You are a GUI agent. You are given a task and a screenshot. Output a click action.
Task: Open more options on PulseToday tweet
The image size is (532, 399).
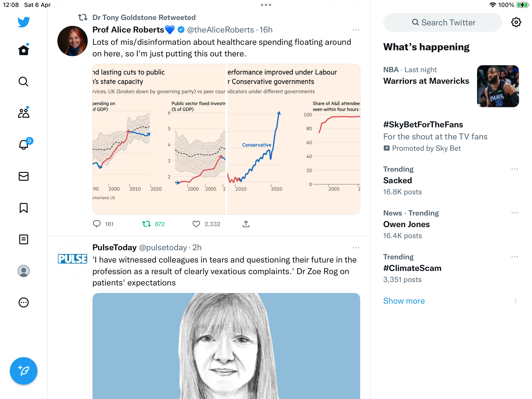356,248
